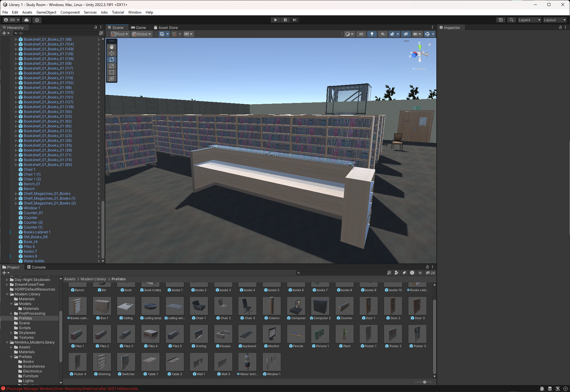Open the Window menu

[x=135, y=12]
